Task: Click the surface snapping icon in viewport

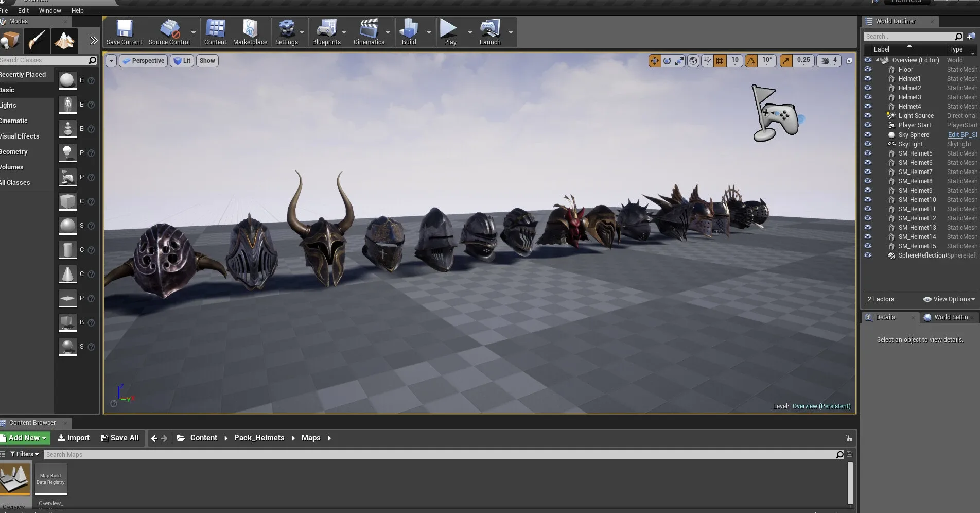Action: [x=708, y=61]
